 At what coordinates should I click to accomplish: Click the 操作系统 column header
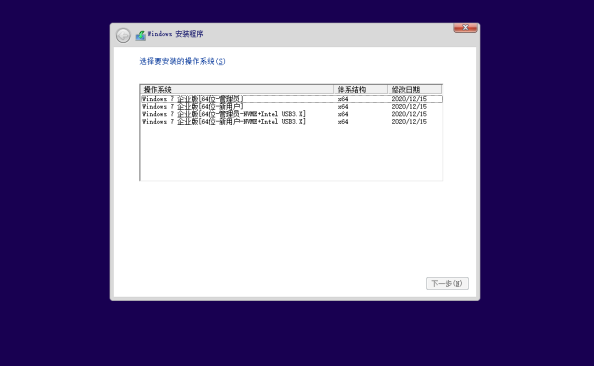coord(237,89)
